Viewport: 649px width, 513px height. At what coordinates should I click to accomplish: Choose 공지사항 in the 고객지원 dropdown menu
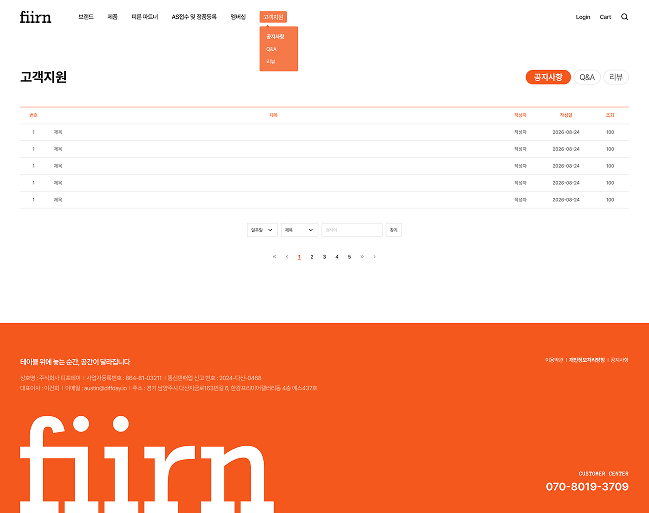[275, 36]
